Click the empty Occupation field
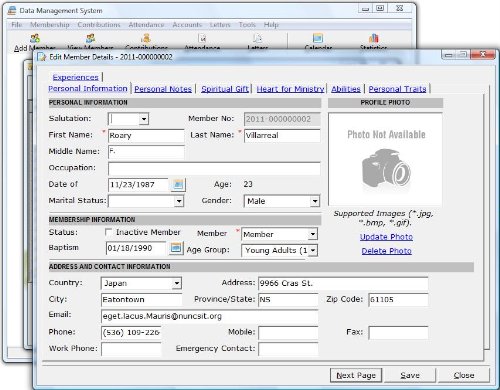This screenshot has width=500, height=390. pyautogui.click(x=214, y=168)
